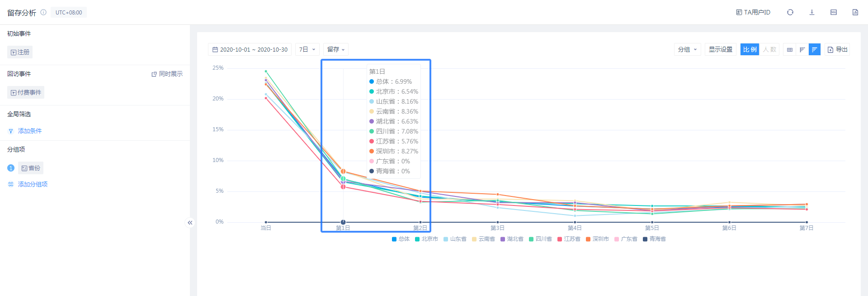Open the 显示设置 settings menu

(x=720, y=49)
